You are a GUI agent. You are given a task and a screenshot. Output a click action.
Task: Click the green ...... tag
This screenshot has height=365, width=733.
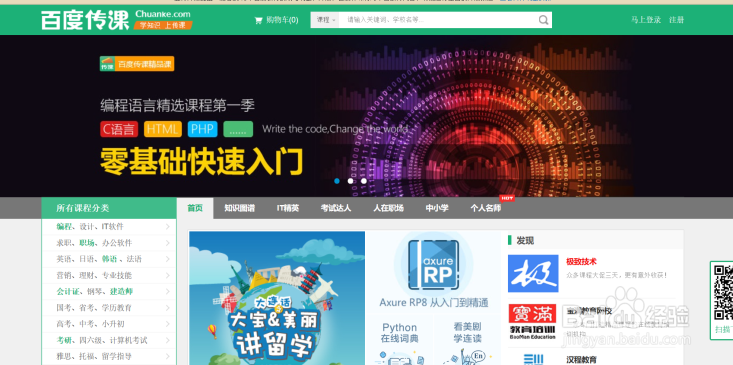pos(238,129)
